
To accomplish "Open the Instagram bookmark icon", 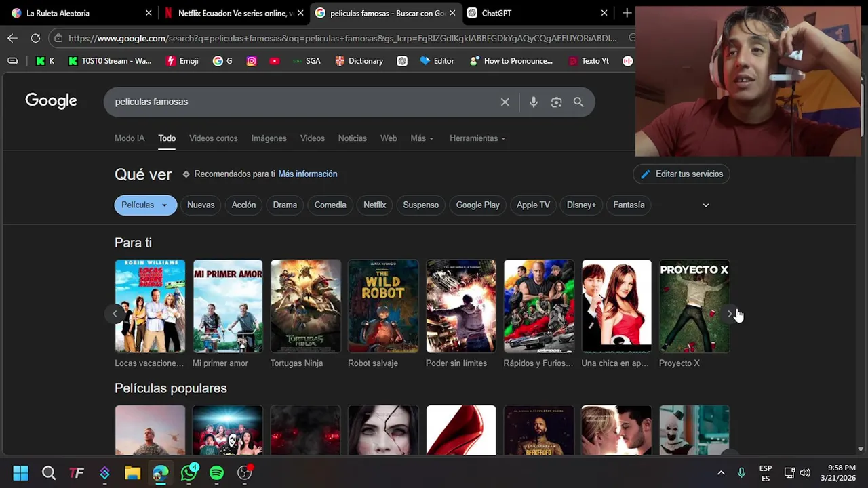I will 252,61.
